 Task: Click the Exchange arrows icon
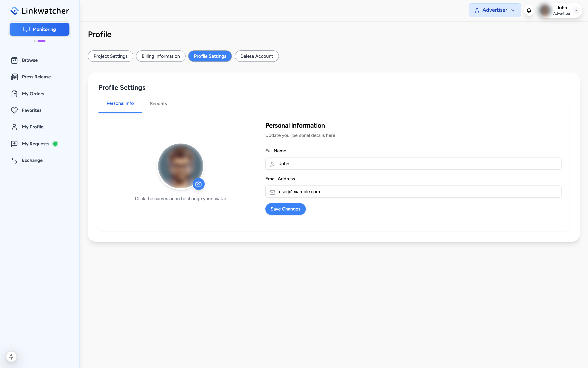[14, 160]
